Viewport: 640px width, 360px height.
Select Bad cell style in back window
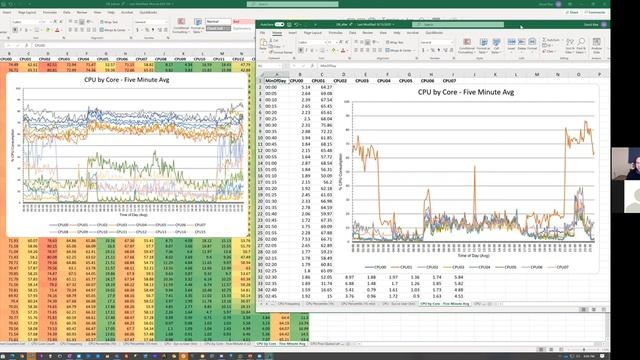(x=243, y=21)
